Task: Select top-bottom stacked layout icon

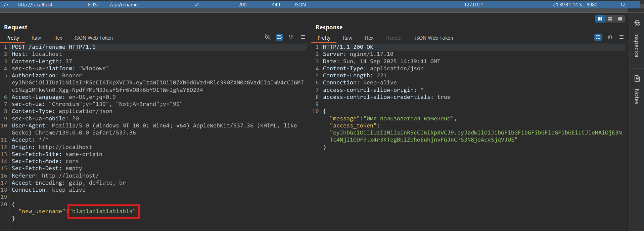Action: coord(610,19)
